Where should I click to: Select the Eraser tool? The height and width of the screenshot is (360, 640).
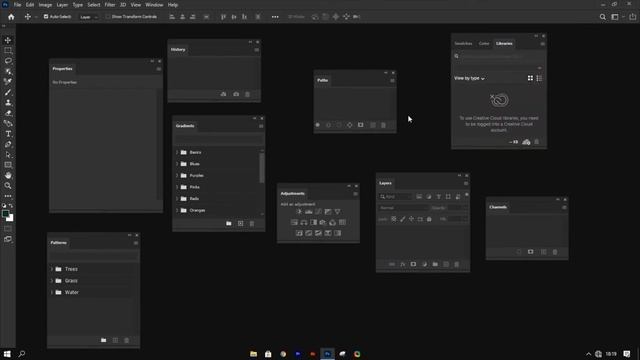click(x=8, y=113)
